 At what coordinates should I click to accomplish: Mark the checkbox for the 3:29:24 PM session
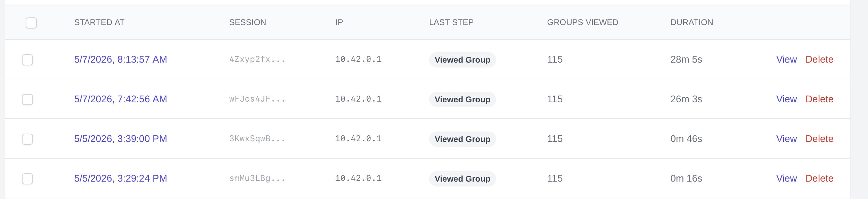27,179
